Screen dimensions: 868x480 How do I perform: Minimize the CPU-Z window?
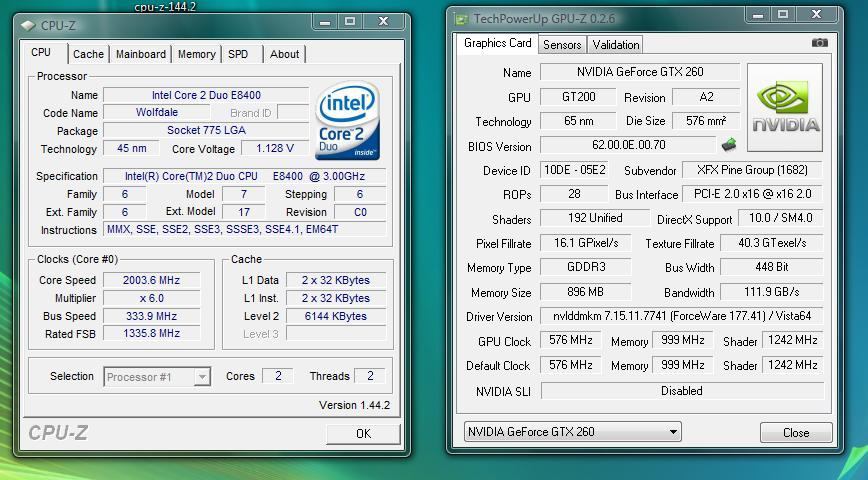tap(325, 22)
